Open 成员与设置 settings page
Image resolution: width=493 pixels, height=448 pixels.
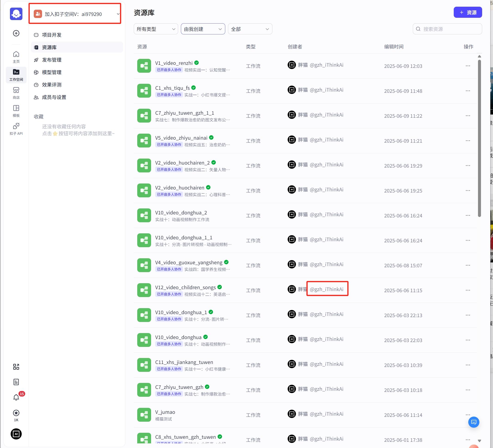[54, 97]
